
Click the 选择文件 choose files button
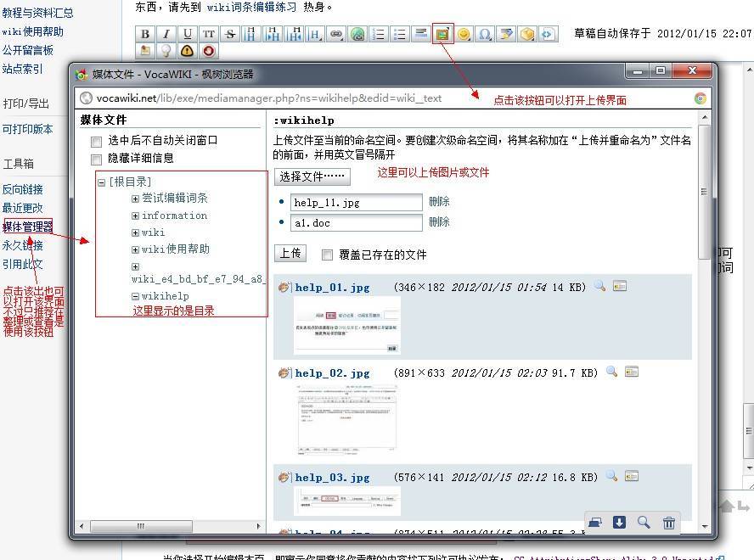(x=312, y=176)
